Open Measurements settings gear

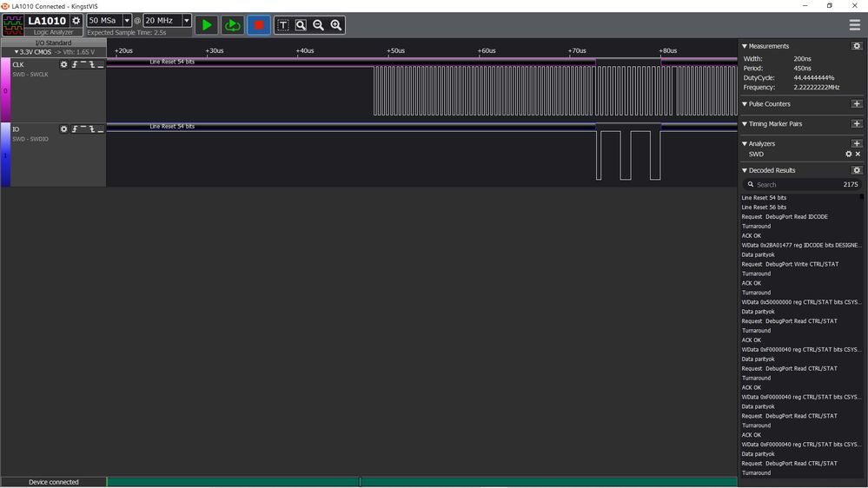click(x=857, y=46)
